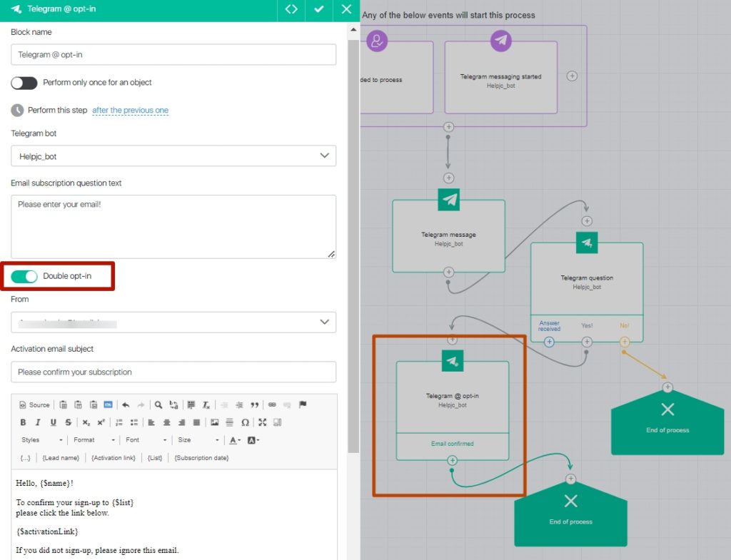
Task: Click Paste as plain text icon
Action: (79, 405)
